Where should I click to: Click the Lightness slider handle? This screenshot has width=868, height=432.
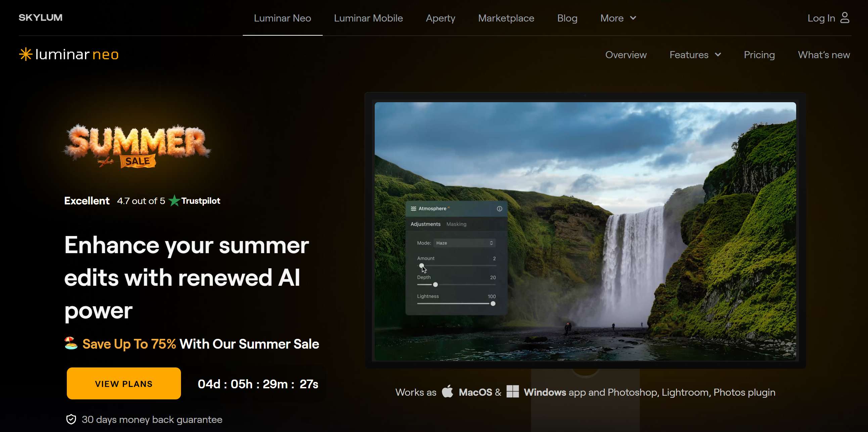click(x=493, y=304)
